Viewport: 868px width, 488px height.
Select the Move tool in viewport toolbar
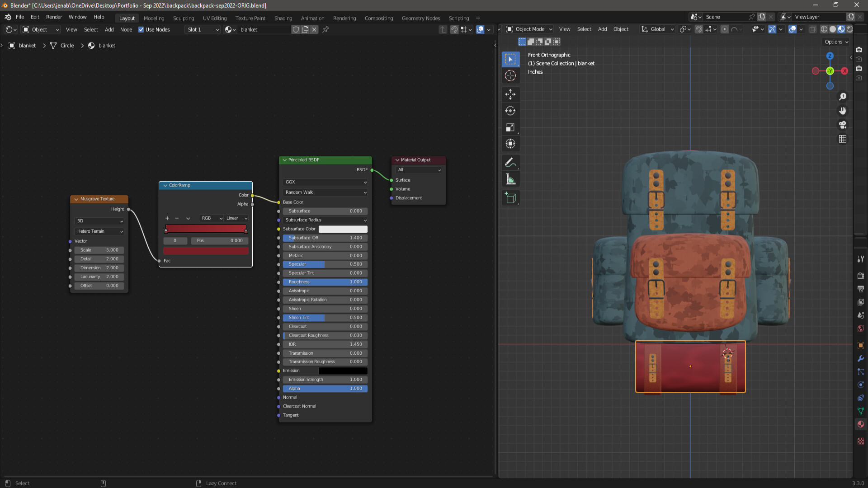coord(510,94)
